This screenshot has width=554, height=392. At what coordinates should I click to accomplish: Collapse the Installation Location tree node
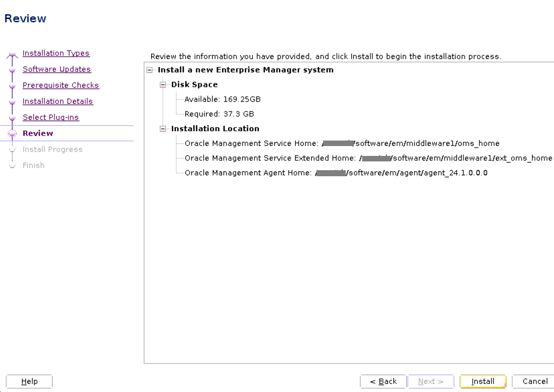tap(163, 129)
